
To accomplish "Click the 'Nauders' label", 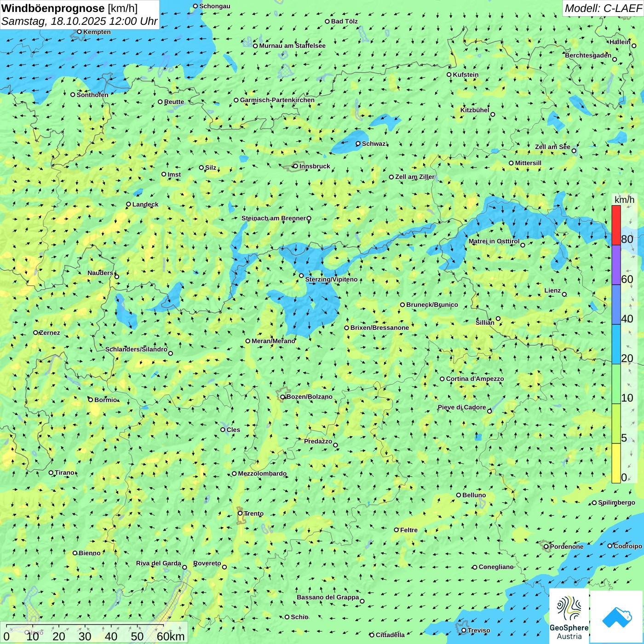I will [100, 273].
